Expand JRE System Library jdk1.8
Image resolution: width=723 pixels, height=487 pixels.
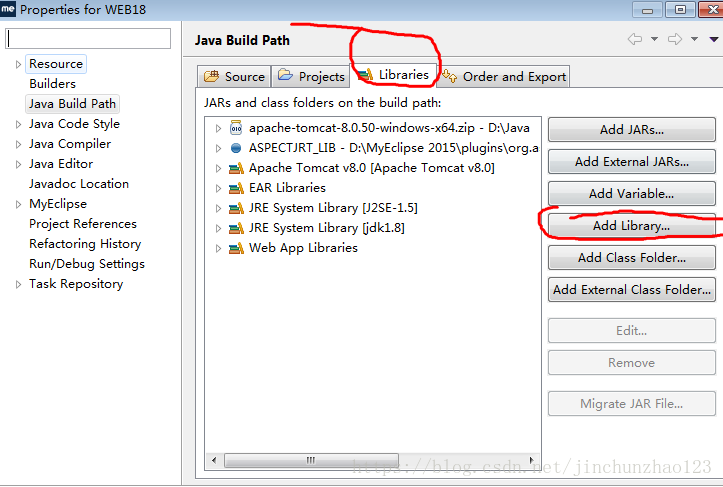[x=218, y=228]
